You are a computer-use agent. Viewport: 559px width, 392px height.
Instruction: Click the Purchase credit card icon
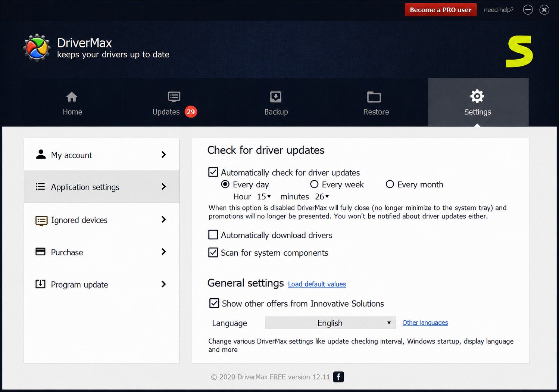click(x=40, y=252)
